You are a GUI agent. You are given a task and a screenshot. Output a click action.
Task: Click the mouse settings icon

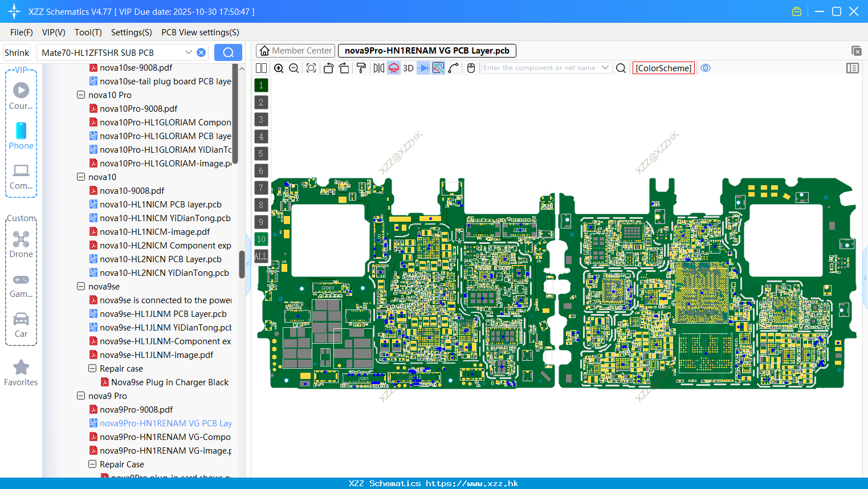(471, 68)
